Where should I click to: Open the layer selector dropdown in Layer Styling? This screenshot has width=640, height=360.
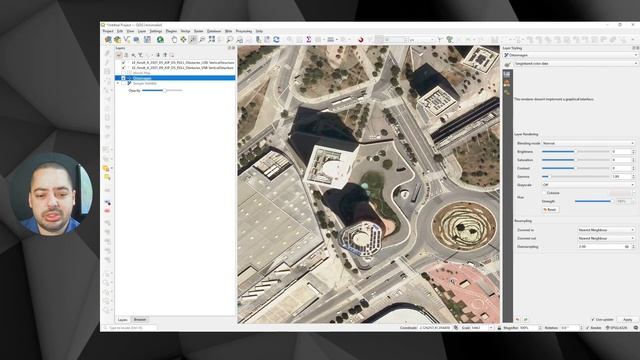click(571, 55)
